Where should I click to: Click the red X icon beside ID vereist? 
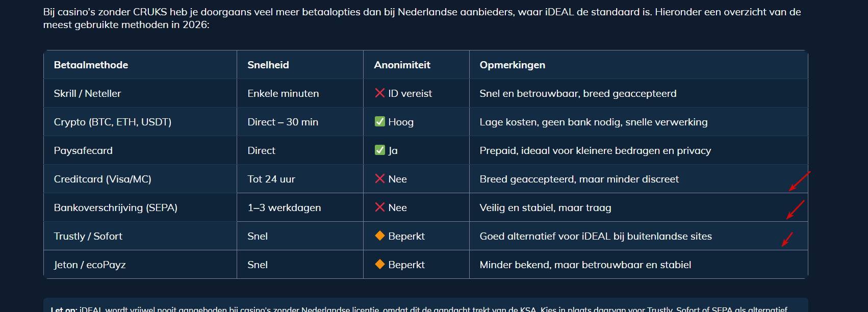[x=379, y=93]
